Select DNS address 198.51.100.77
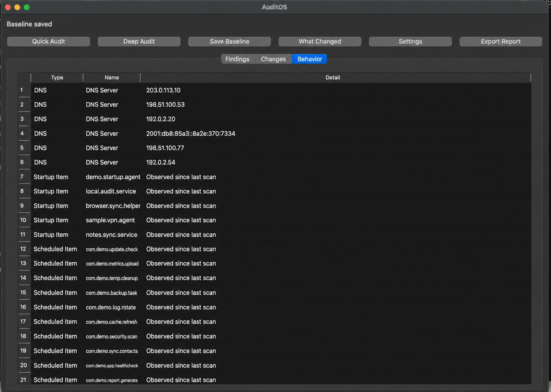The image size is (551, 392). click(165, 148)
